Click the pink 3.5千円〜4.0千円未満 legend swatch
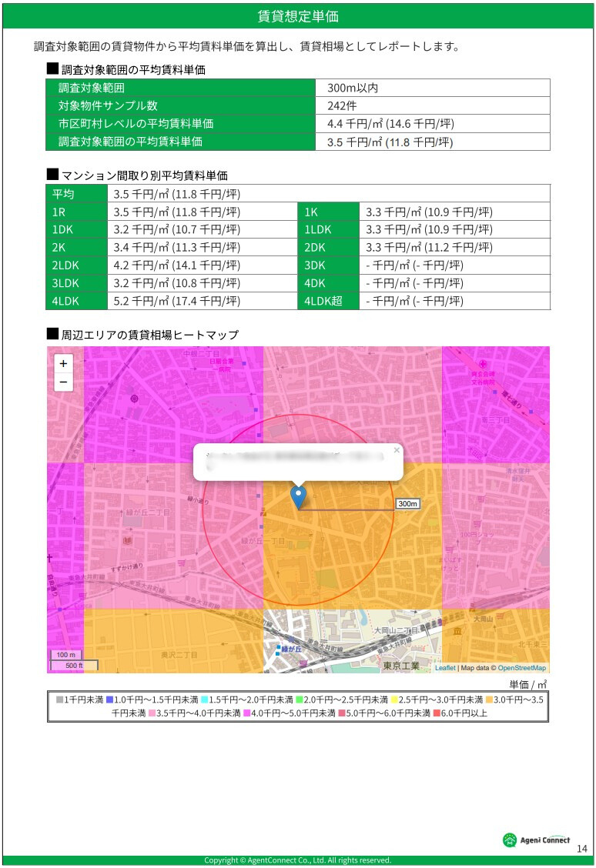The width and height of the screenshot is (596, 868). click(x=152, y=713)
